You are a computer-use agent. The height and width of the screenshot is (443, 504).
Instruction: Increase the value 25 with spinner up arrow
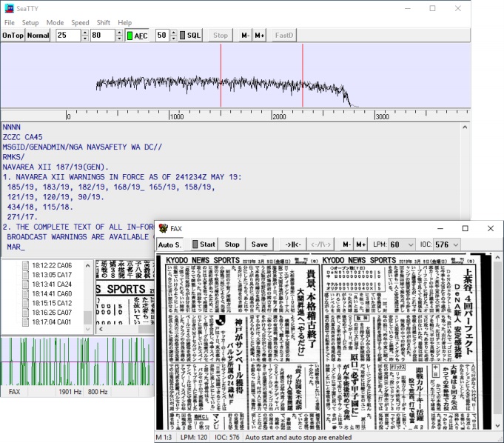(x=85, y=33)
